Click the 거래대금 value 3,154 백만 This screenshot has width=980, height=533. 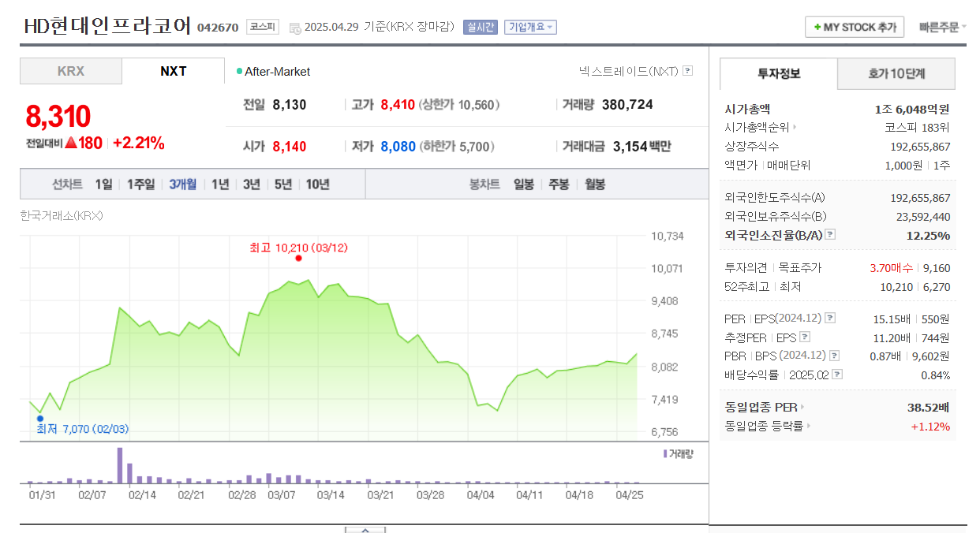click(641, 147)
